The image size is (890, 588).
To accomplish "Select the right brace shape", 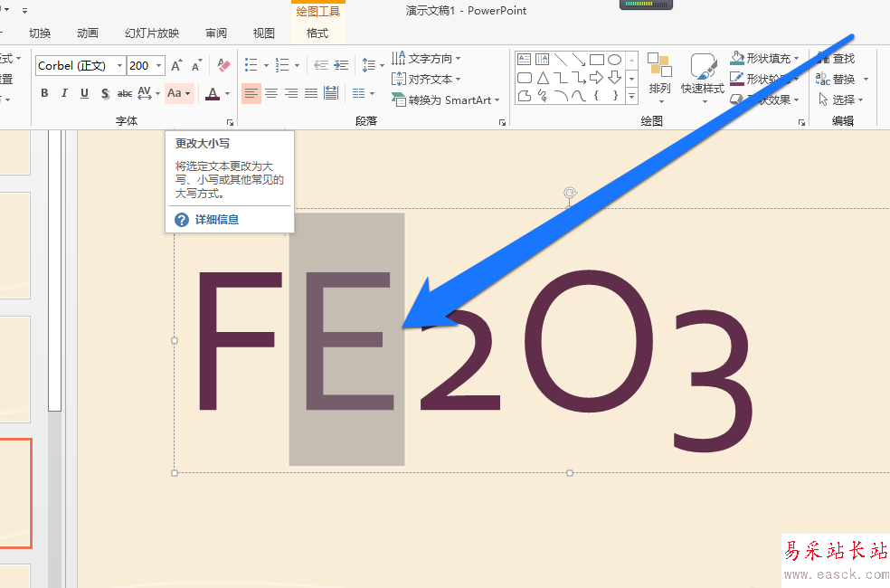I will (615, 96).
